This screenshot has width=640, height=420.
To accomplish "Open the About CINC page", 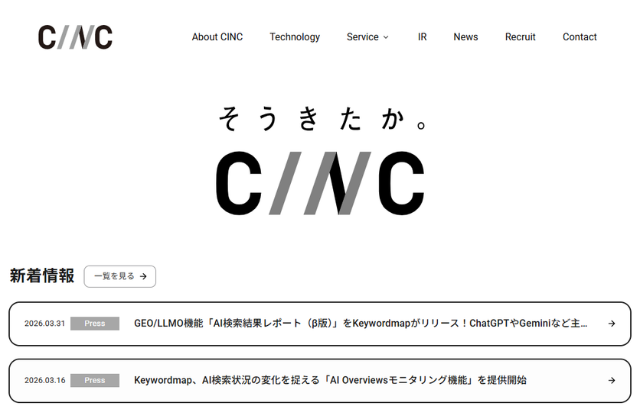I will 217,37.
